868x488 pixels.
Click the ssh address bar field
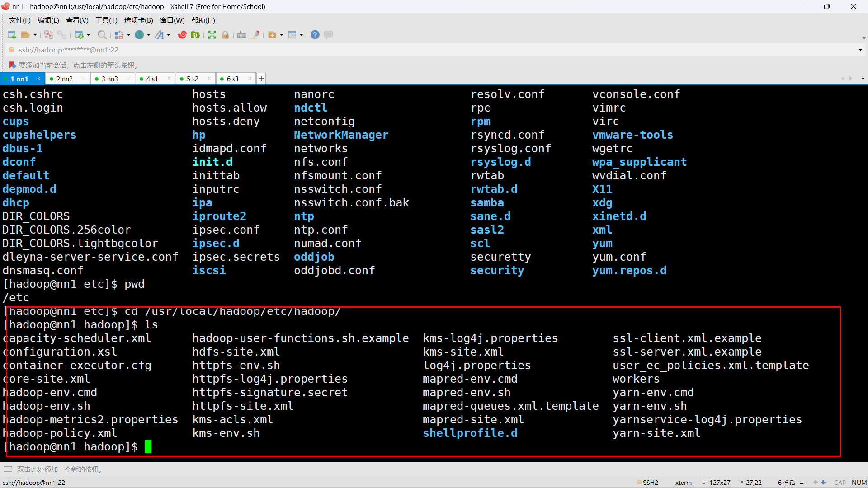click(68, 50)
